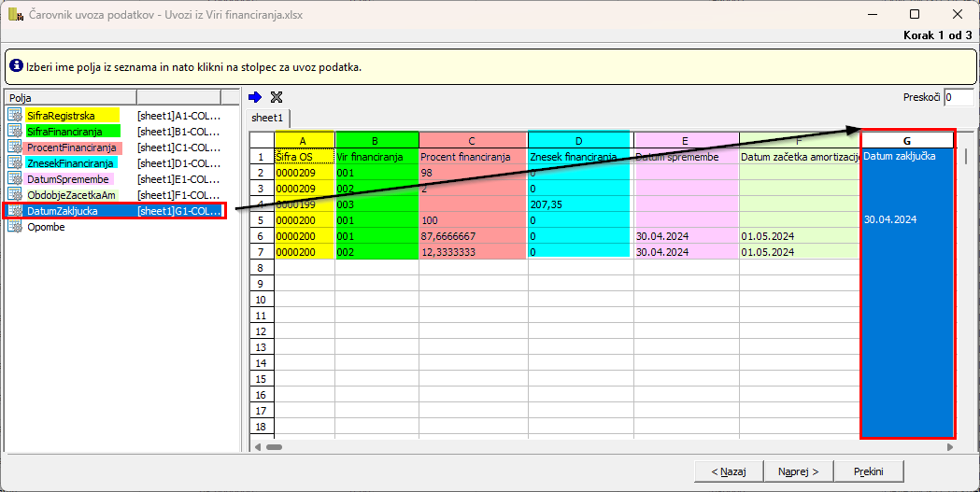Image resolution: width=980 pixels, height=492 pixels.
Task: Click the cell '98' in column C
Action: pos(473,173)
